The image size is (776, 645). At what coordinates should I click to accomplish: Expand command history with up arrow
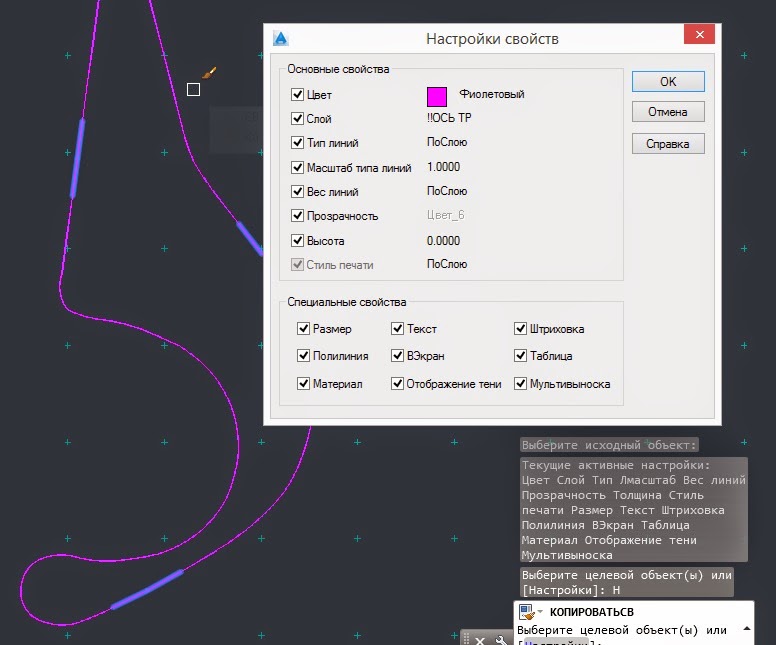(x=747, y=629)
